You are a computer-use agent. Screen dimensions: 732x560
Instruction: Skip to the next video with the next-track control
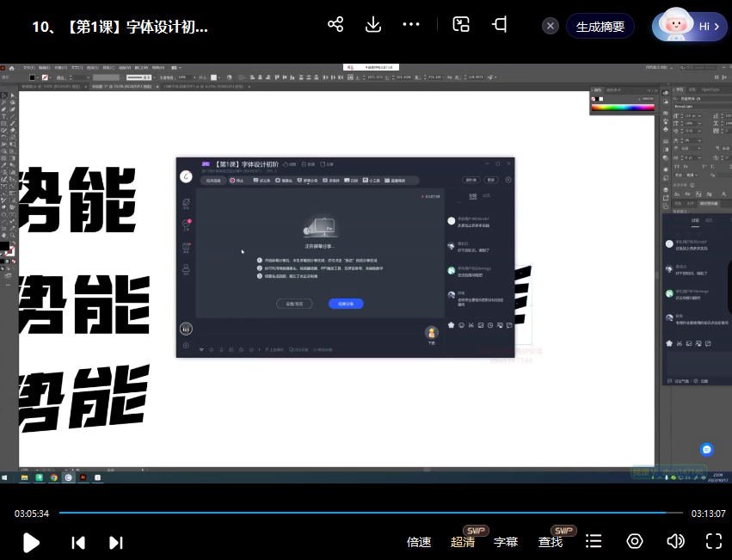(115, 542)
